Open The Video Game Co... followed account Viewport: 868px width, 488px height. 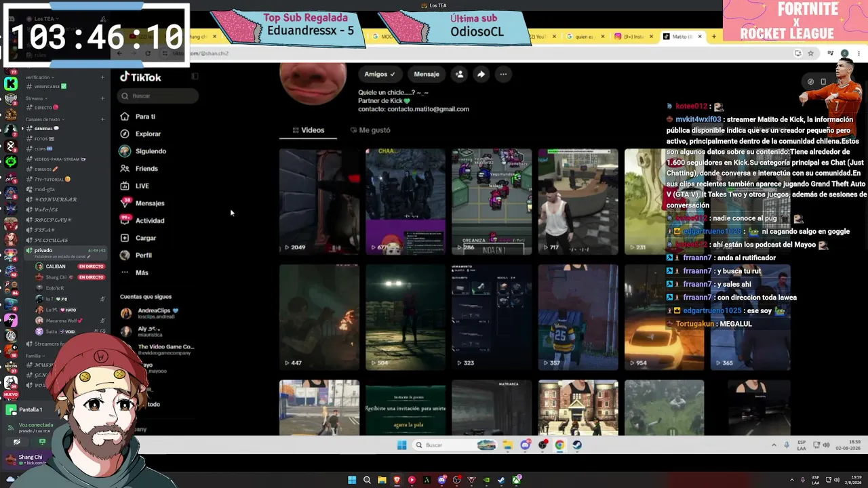tap(157, 349)
